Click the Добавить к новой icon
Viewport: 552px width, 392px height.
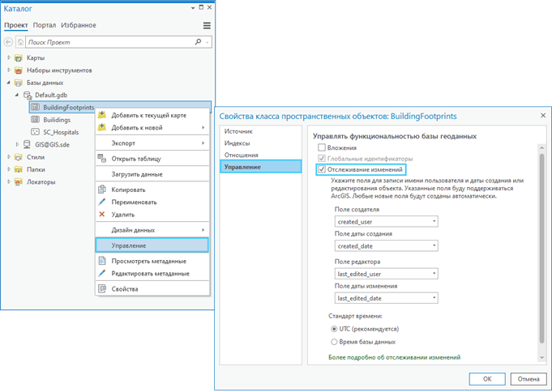coord(102,127)
